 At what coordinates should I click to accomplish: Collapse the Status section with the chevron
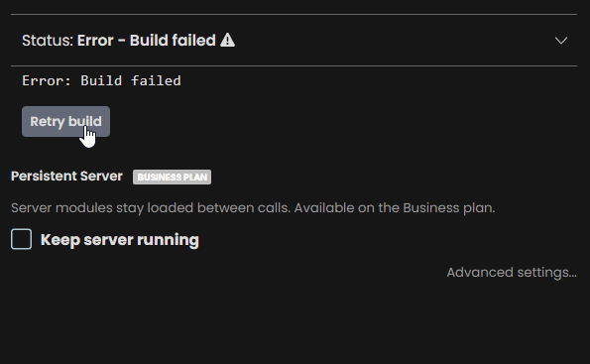click(561, 41)
